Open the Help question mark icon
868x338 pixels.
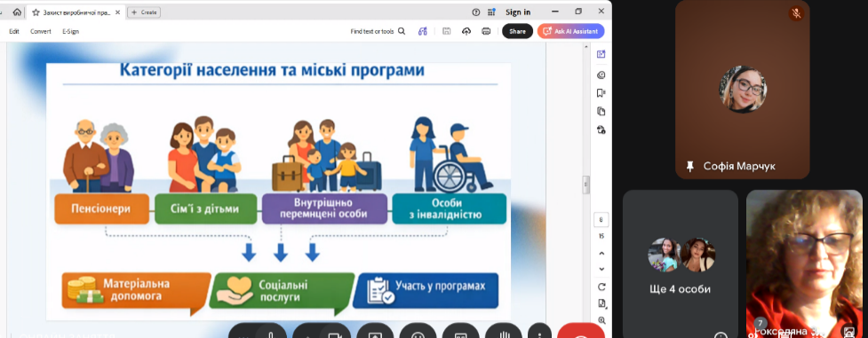click(475, 12)
